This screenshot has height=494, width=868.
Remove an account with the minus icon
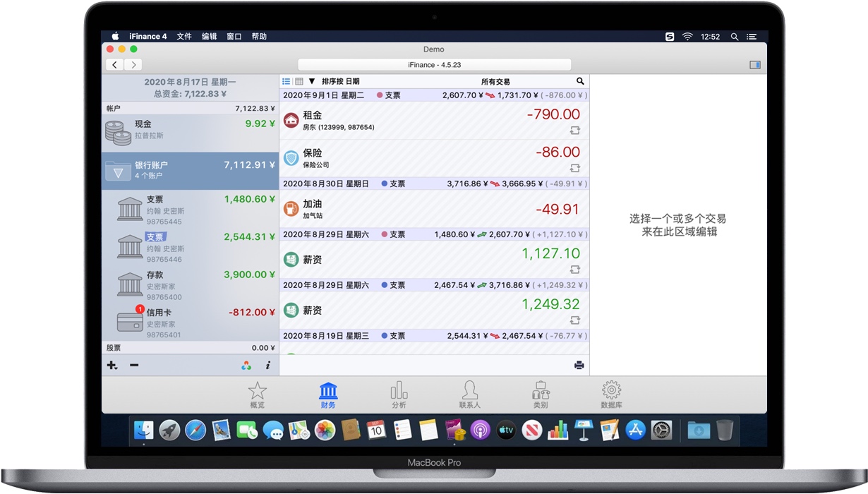[x=134, y=365]
